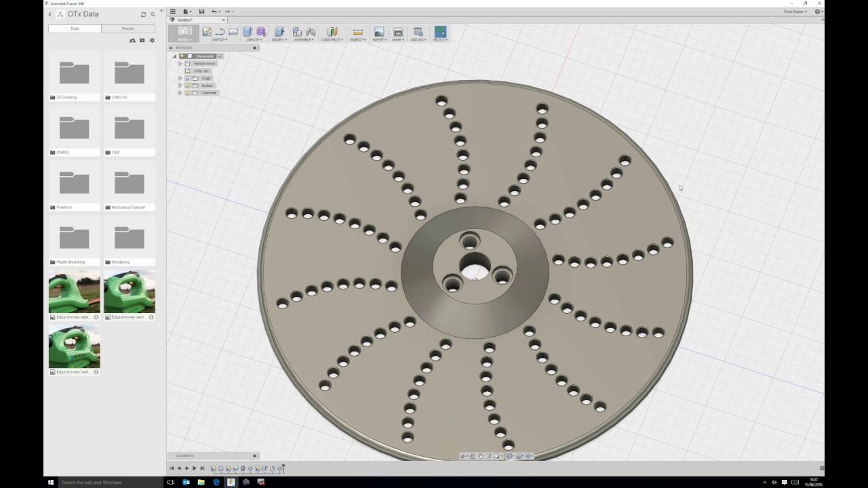Select the sketch Line tool icon
Screen dimensions: 868x488
(220, 33)
